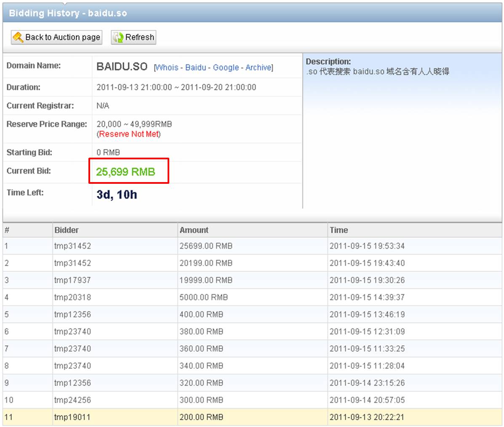Image resolution: width=504 pixels, height=427 pixels.
Task: Follow the Google link for BAIDU.SO
Action: (x=226, y=67)
